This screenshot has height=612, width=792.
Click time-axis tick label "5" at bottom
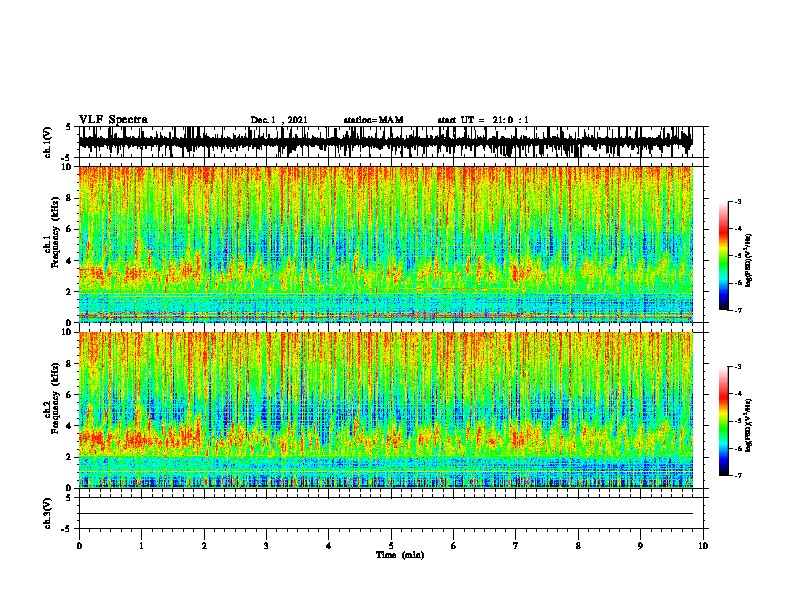pos(391,546)
